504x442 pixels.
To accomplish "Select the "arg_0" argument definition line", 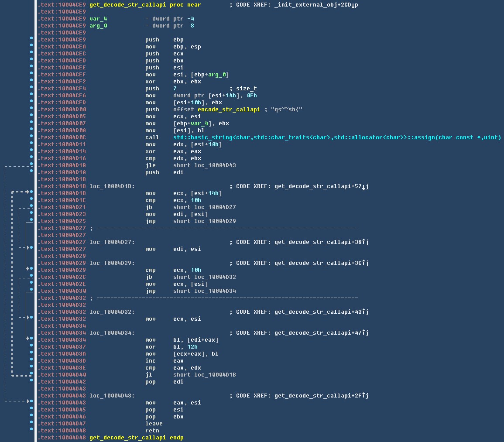I will 98,26.
